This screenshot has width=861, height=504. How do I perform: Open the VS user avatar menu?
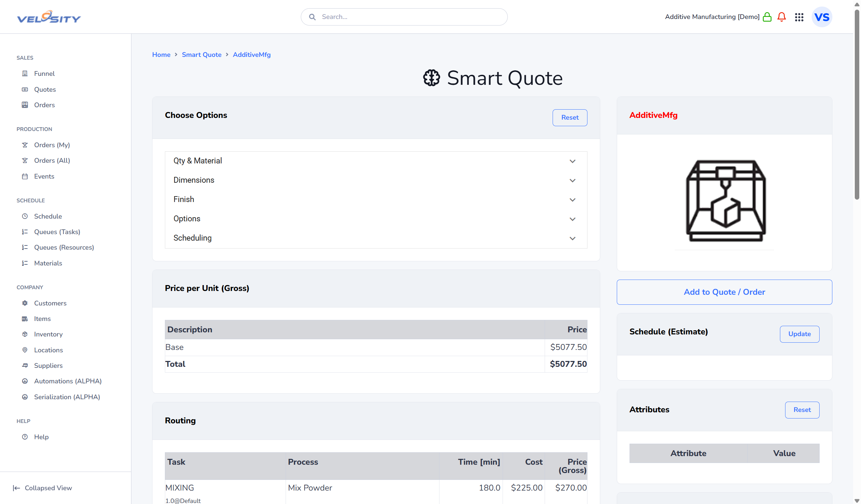(822, 17)
